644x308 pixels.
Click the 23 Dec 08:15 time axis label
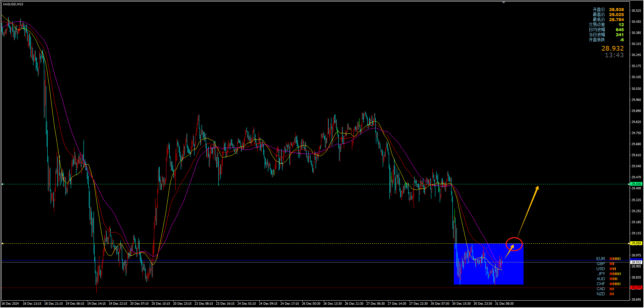click(x=204, y=304)
